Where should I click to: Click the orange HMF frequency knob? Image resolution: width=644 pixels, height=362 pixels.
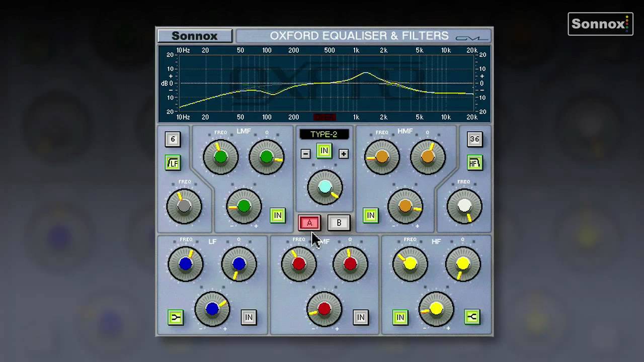coord(382,157)
